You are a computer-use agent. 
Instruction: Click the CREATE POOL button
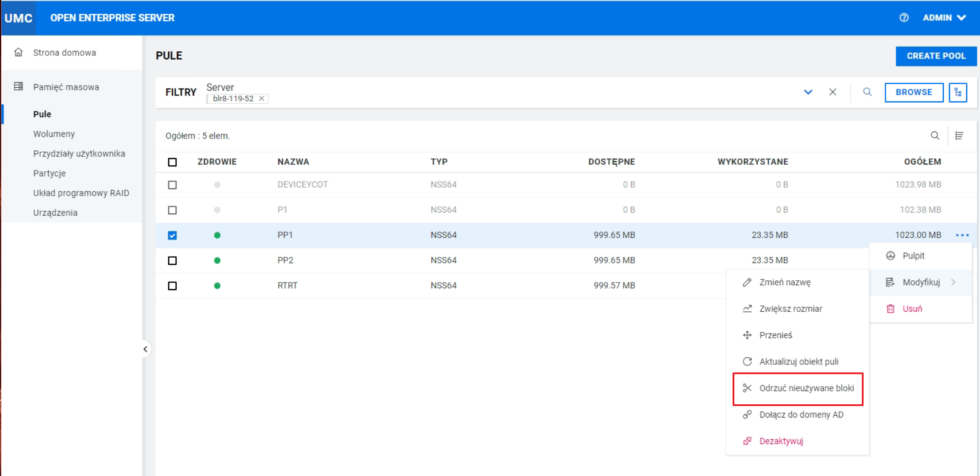[936, 56]
